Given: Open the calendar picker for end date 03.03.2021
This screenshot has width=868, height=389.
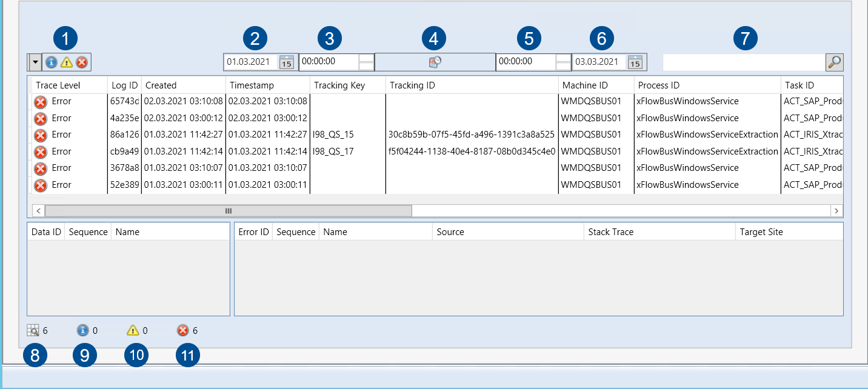Looking at the screenshot, I should [635, 62].
